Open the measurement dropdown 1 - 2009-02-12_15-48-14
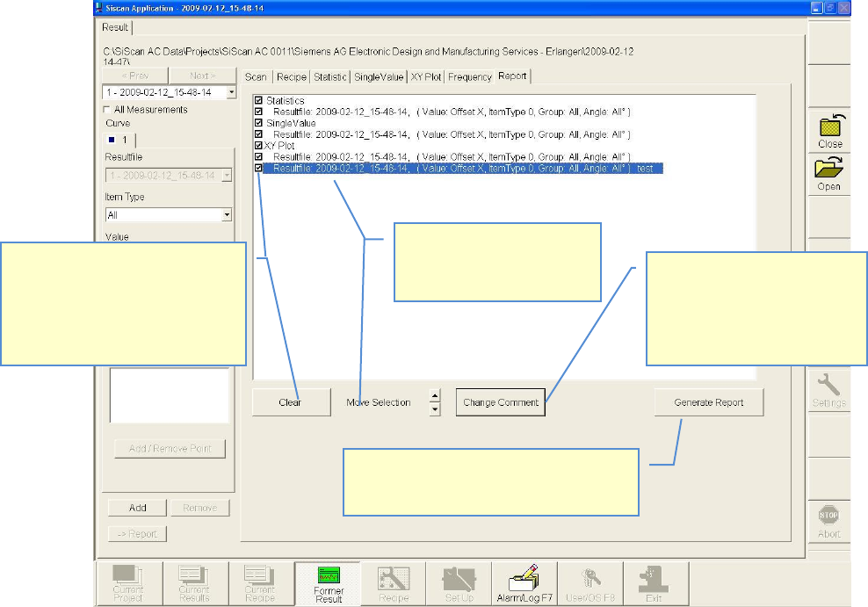868x607 pixels. pos(170,92)
